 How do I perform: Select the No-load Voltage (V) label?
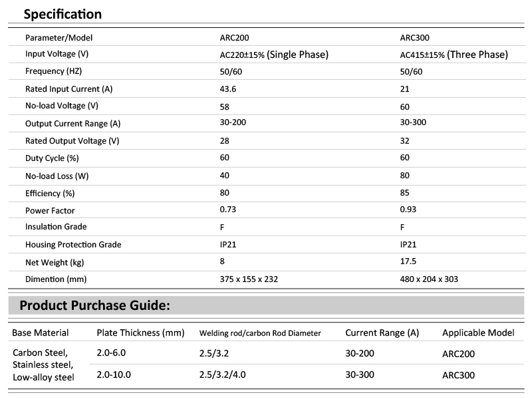[x=62, y=106]
